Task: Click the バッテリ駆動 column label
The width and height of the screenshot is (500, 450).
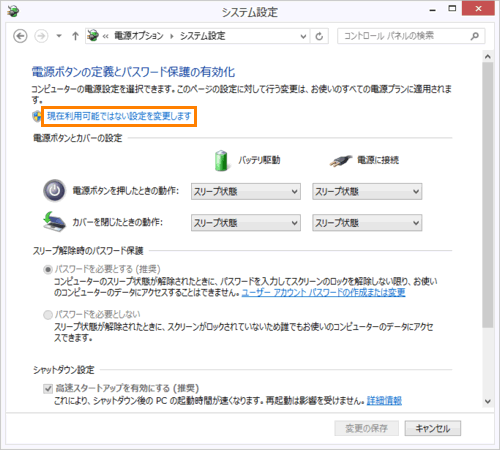Action: [x=259, y=160]
